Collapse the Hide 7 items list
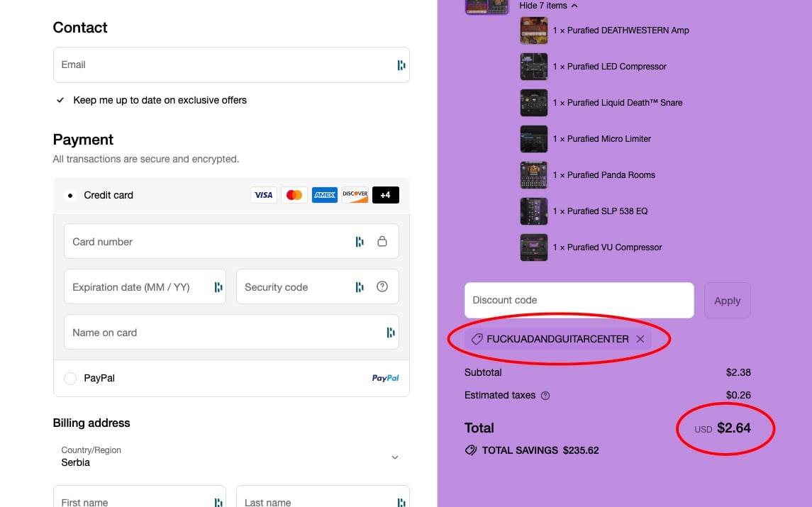The image size is (812, 507). pyautogui.click(x=548, y=6)
